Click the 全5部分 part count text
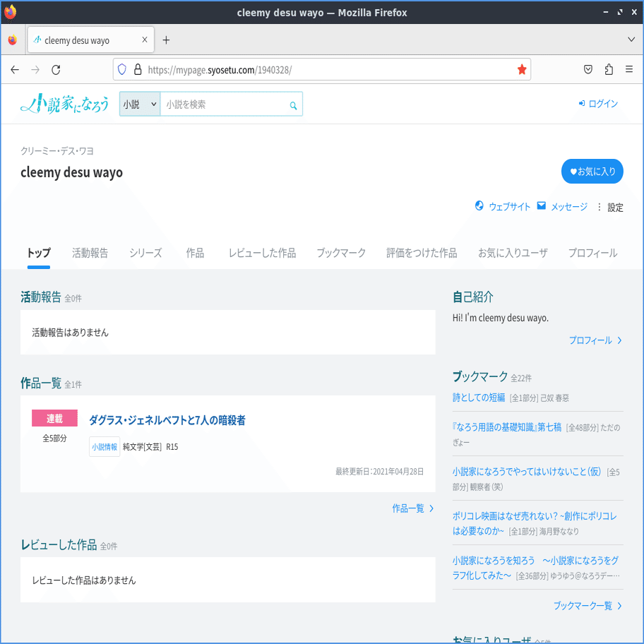Viewport: 644px width, 644px height. click(x=54, y=439)
